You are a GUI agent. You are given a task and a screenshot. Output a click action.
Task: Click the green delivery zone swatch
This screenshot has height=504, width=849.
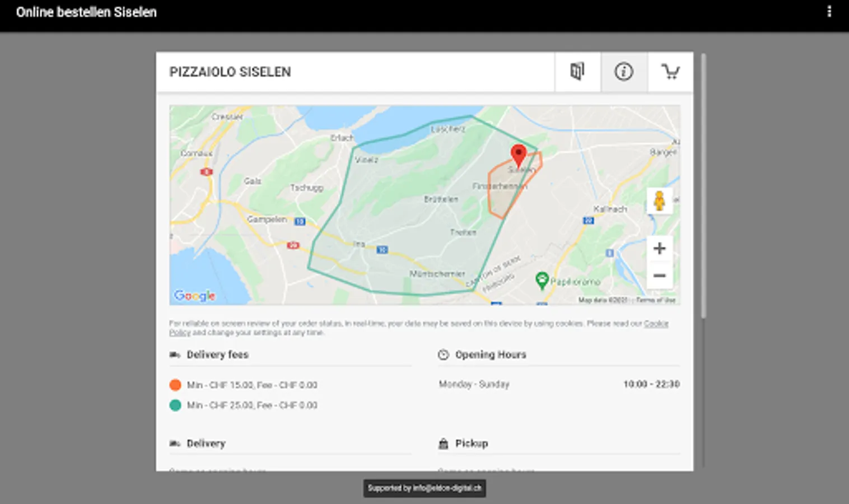point(175,405)
